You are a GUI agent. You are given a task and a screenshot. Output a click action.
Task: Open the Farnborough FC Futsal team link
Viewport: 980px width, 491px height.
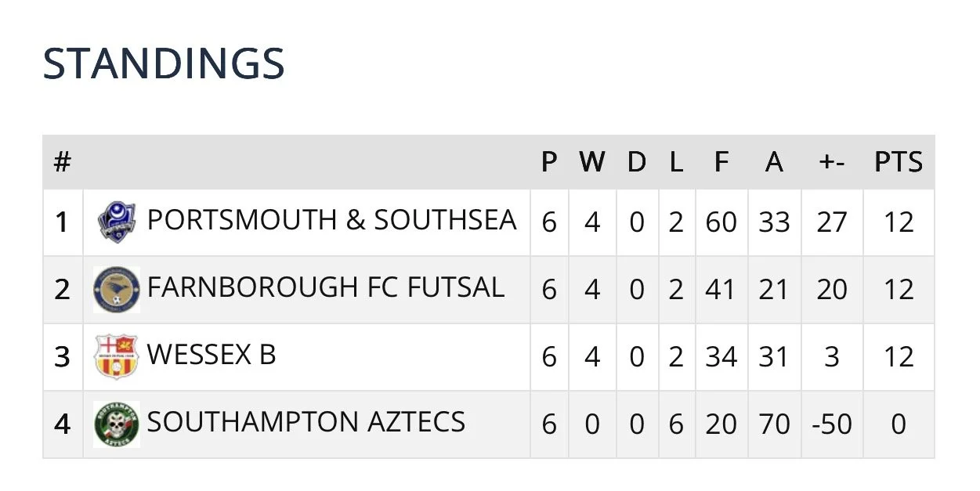(325, 288)
